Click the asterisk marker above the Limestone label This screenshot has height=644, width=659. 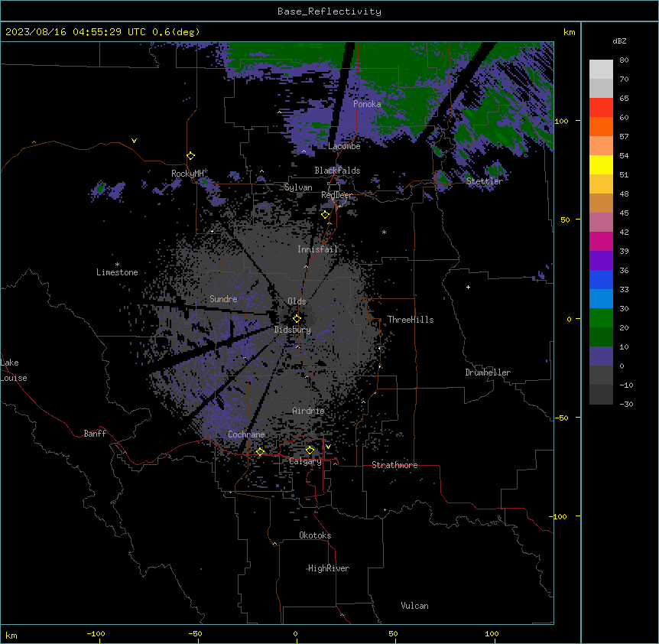tap(117, 265)
